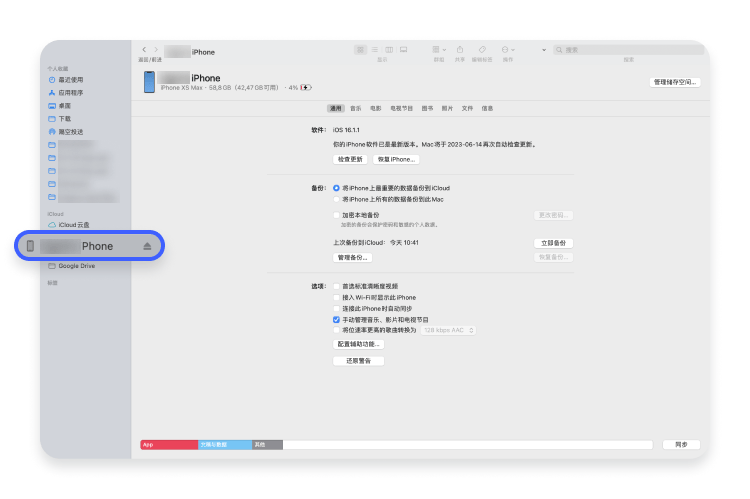This screenshot has height=499, width=750.
Task: Click inside the 搜索 search field
Action: tap(628, 50)
